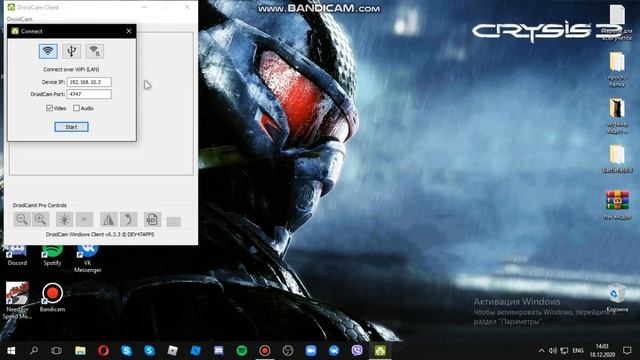
Task: Select the USB connection mode icon
Action: click(71, 51)
